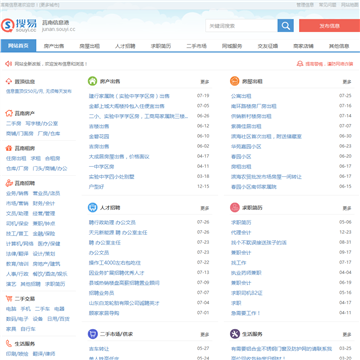Open 更多 for the 房屋出租 section
The width and height of the screenshot is (360, 360).
(x=347, y=82)
